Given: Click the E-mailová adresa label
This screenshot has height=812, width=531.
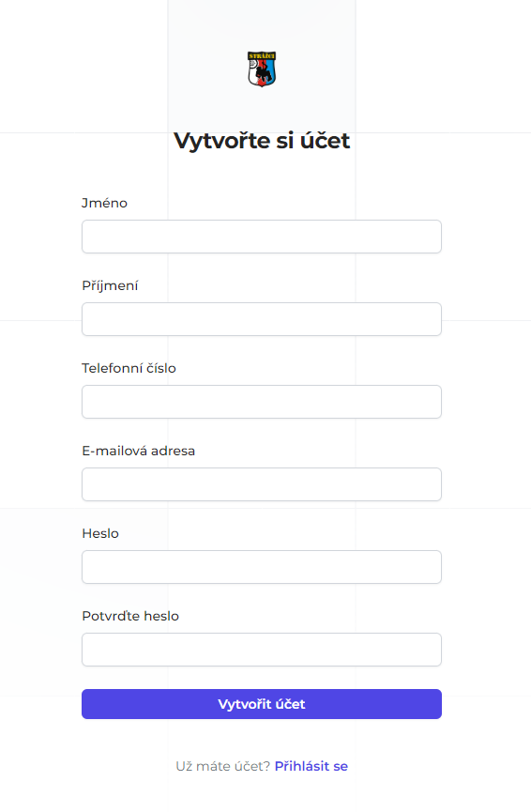Looking at the screenshot, I should [138, 451].
